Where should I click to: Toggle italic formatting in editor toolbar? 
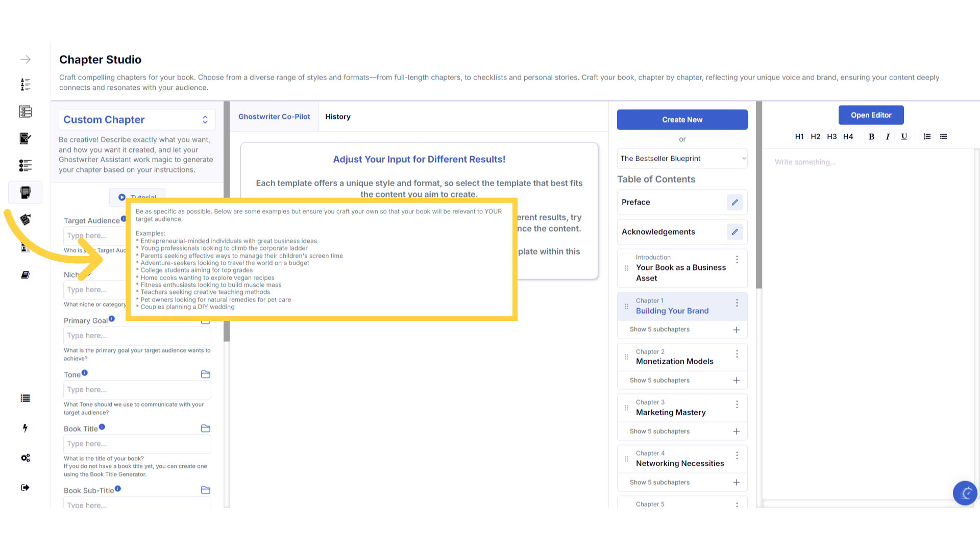pos(888,137)
